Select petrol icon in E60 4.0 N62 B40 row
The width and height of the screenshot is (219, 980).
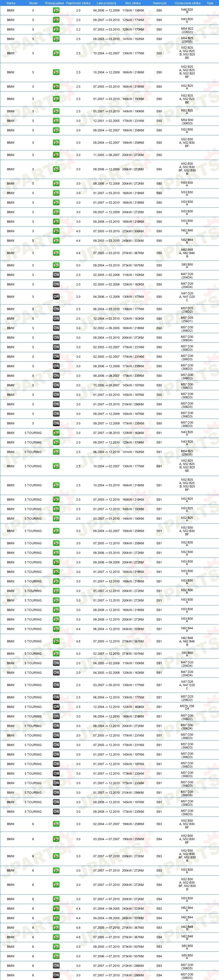coord(56,231)
